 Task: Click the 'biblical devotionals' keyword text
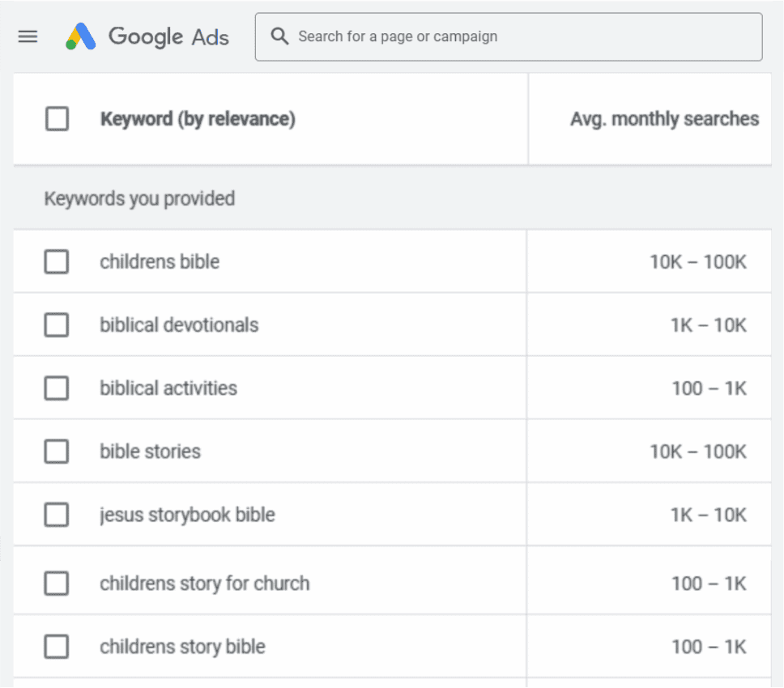179,325
